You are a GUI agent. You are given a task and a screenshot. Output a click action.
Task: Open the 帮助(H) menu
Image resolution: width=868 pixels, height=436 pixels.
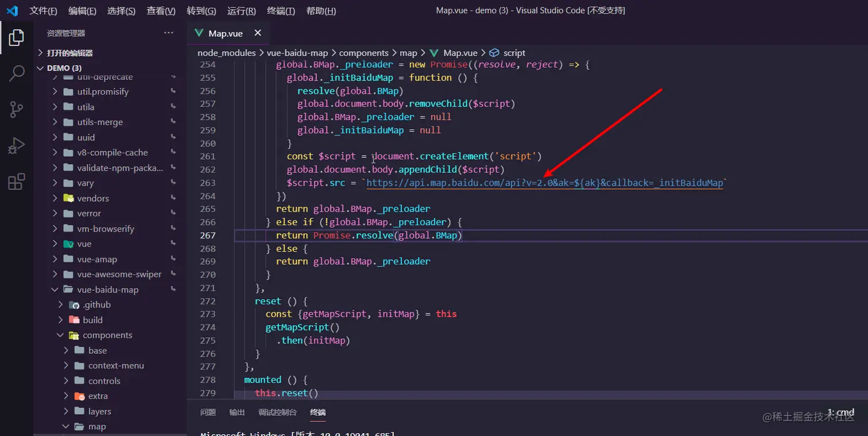(x=321, y=11)
